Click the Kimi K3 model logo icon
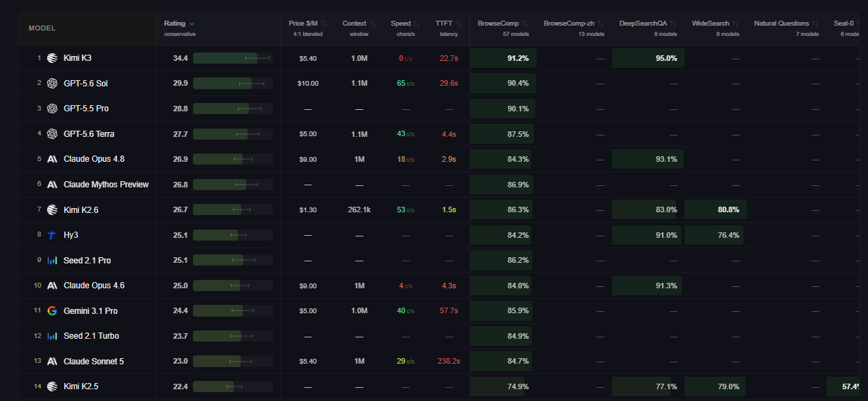868x401 pixels. click(52, 58)
